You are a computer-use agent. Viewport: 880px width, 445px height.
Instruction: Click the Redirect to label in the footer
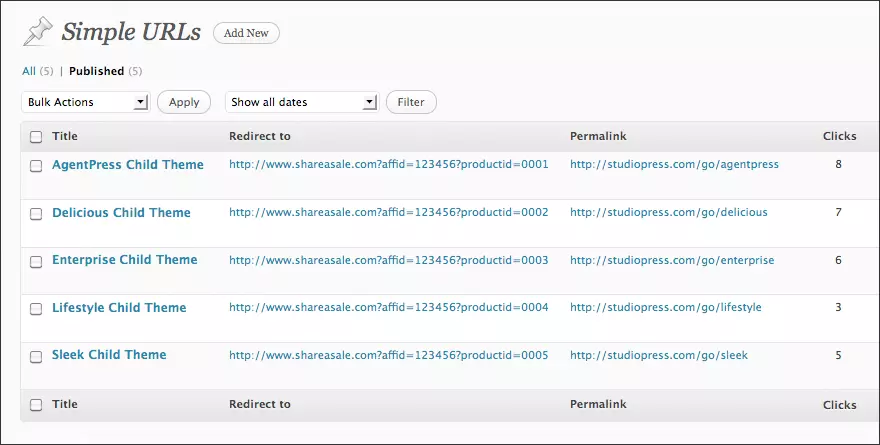(260, 404)
